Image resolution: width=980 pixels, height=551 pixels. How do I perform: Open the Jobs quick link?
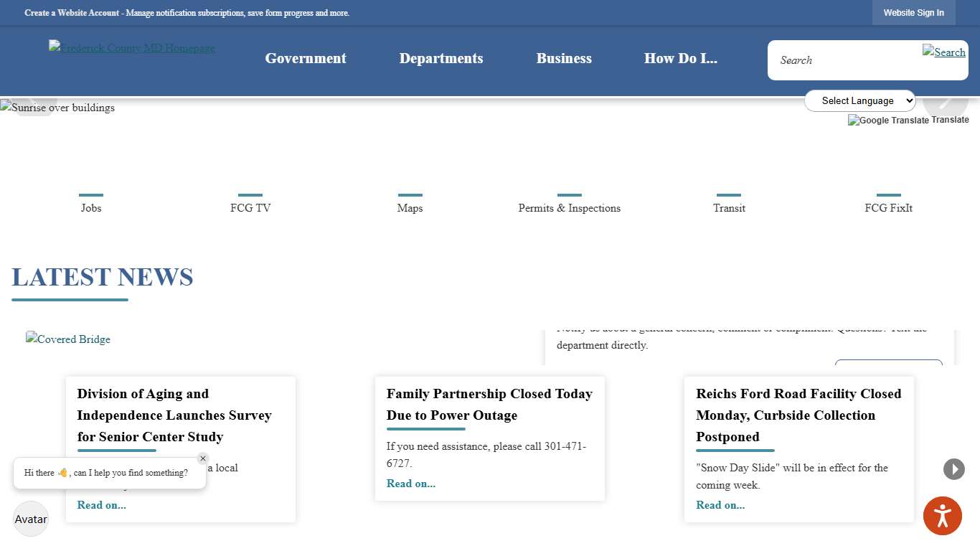91,207
